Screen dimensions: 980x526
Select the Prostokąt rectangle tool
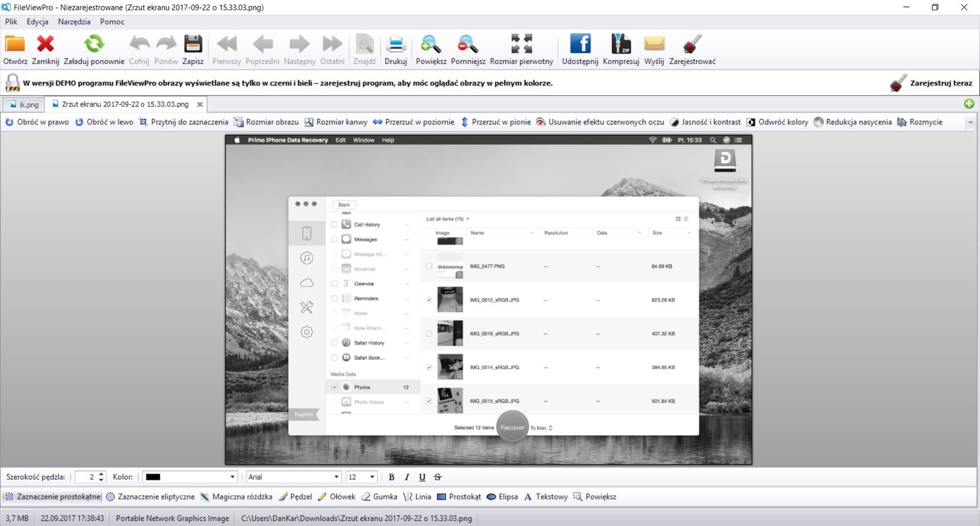(459, 497)
